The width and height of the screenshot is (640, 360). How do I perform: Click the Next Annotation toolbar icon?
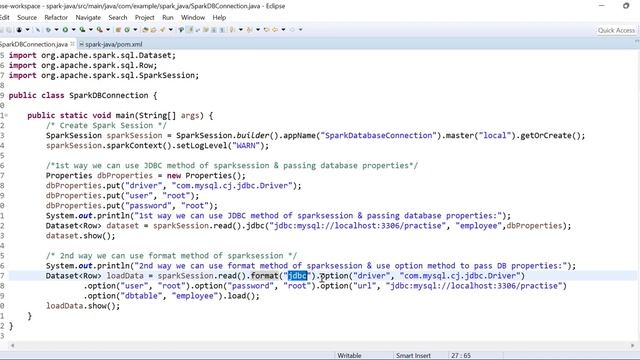(x=232, y=29)
